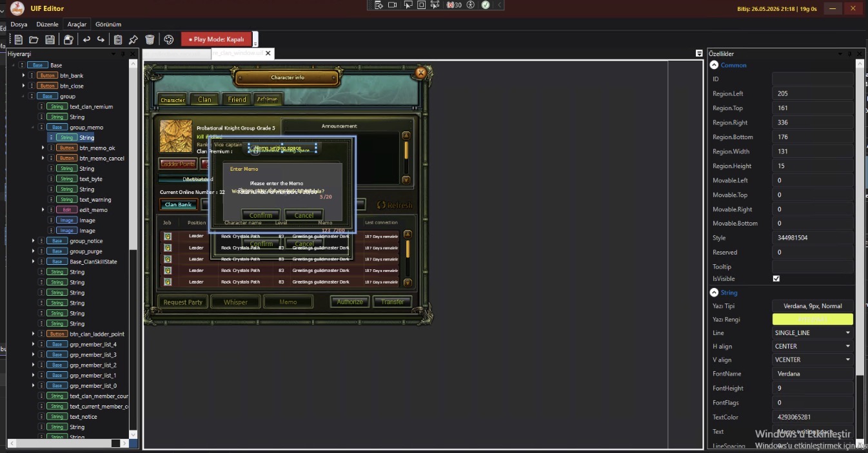Open a file using the folder icon
868x453 pixels.
pyautogui.click(x=34, y=39)
